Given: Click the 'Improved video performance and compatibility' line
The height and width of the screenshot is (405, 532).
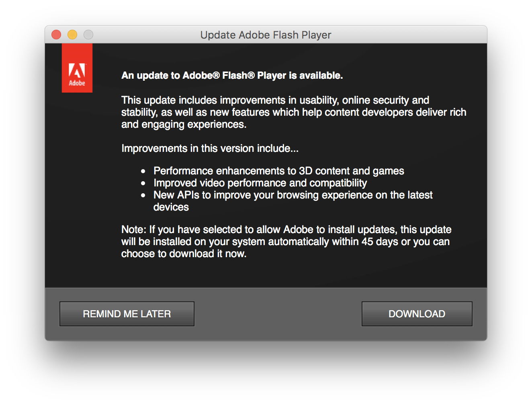Looking at the screenshot, I should (260, 183).
